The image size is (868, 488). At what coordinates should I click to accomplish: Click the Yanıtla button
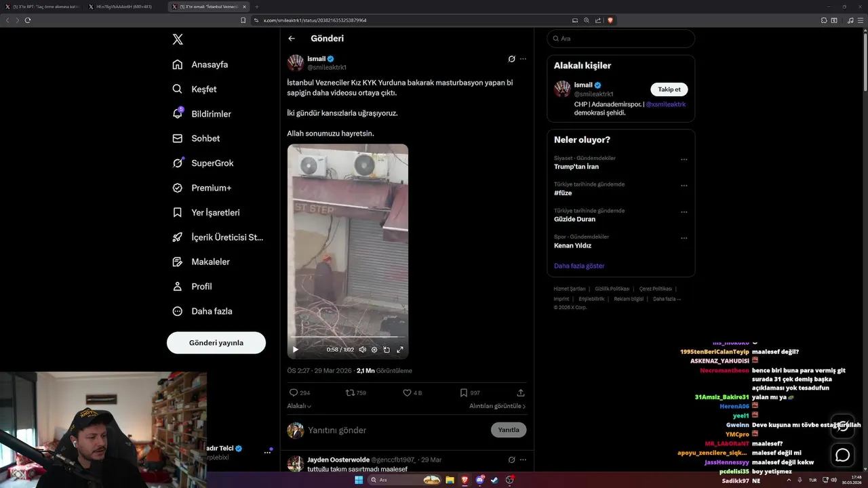coord(509,430)
